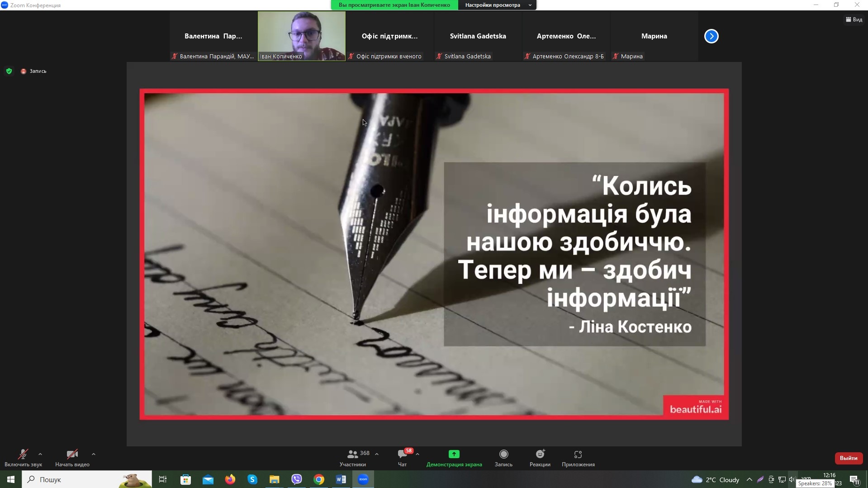Click the green encryption shield icon
Viewport: 868px width, 488px height.
coord(9,71)
